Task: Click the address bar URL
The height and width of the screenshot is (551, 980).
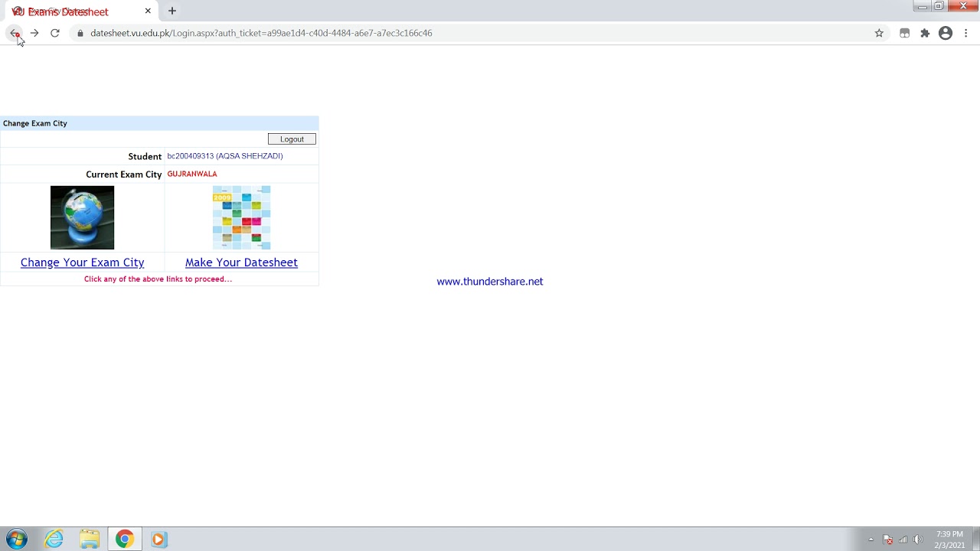Action: (261, 33)
